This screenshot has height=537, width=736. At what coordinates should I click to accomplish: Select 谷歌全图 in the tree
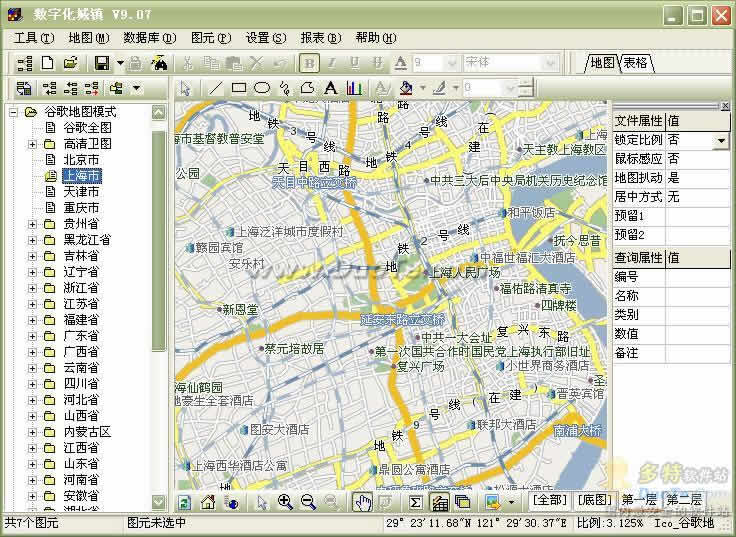pos(87,128)
